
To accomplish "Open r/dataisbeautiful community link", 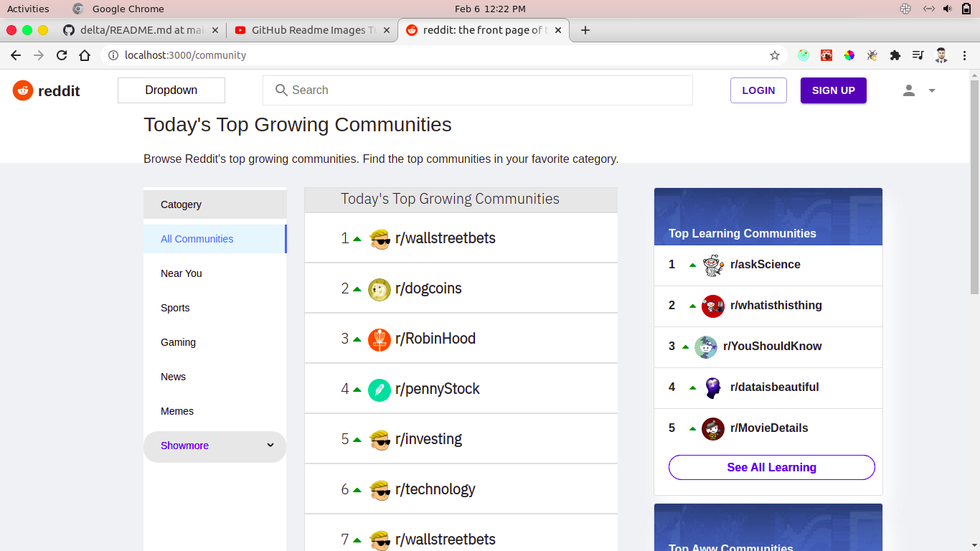I will (775, 387).
